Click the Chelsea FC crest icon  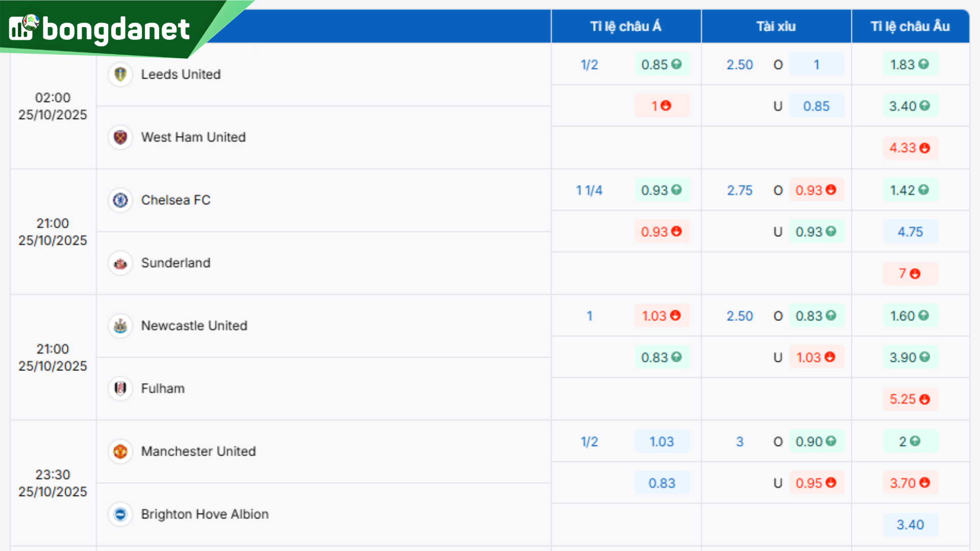pos(120,200)
